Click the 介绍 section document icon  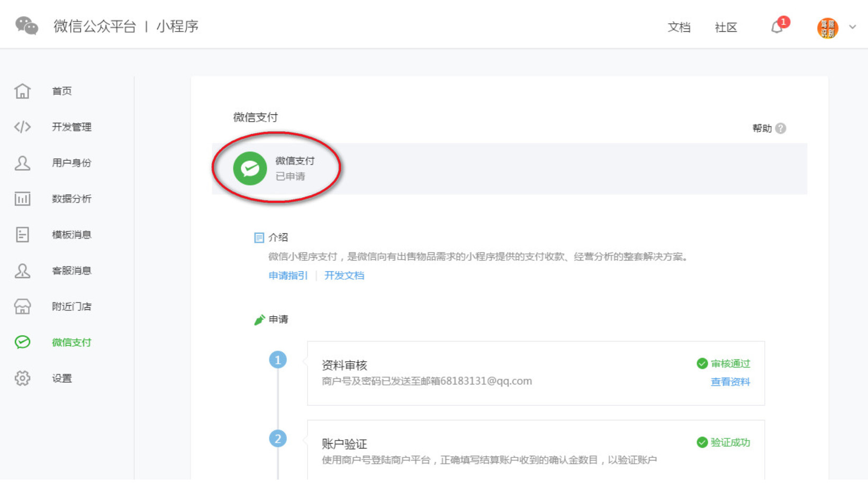[x=259, y=238]
